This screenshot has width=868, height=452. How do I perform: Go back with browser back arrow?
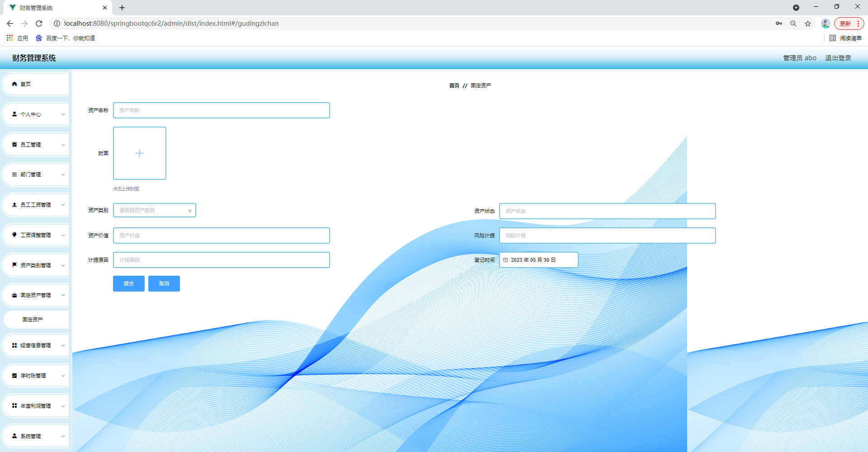10,24
